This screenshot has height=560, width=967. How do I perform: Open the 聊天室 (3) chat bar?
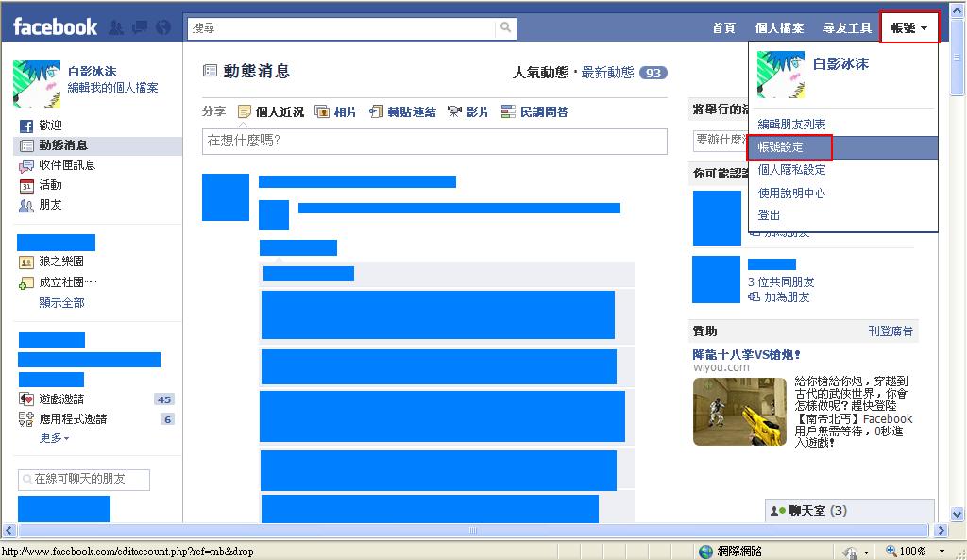click(x=850, y=511)
